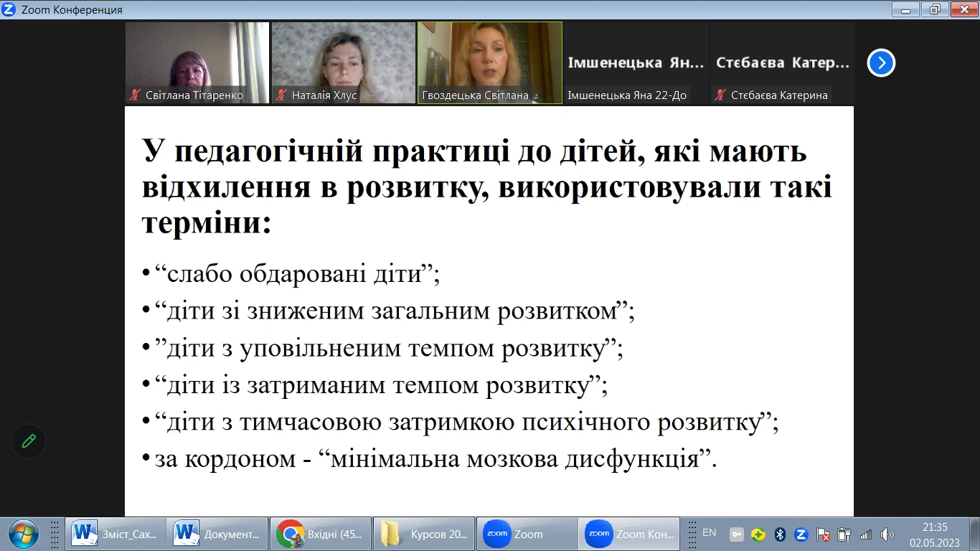Click the bullet 'діти зі зниженим загальним розвитком'
This screenshot has height=551, width=980.
click(x=395, y=311)
